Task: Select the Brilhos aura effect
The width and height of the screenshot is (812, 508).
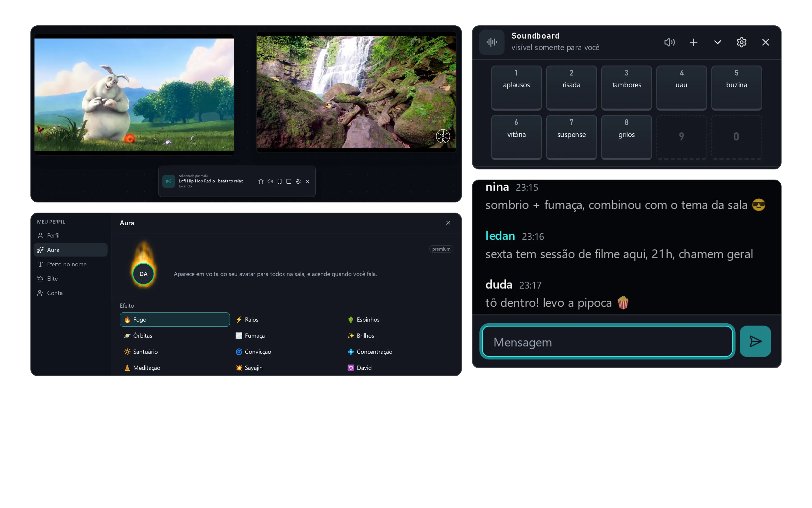Action: (x=398, y=336)
